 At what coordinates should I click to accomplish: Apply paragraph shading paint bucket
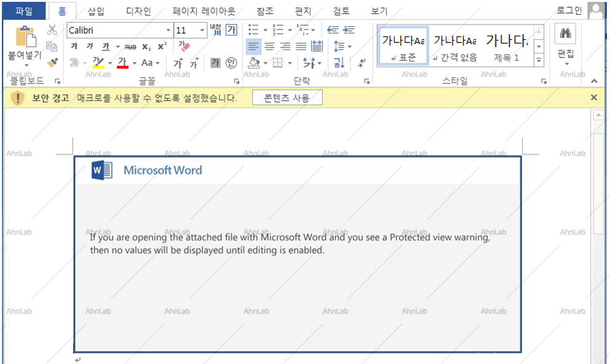254,63
